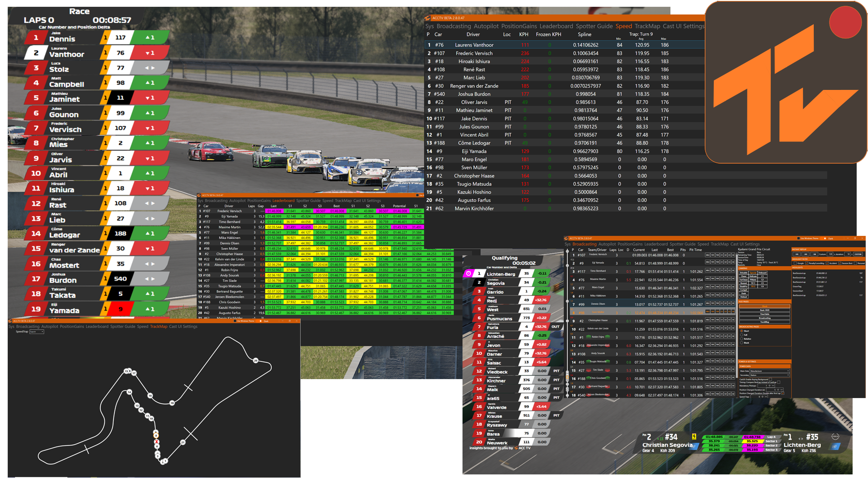868x488 pixels.
Task: Click car marker 14 on the track map
Action: pyautogui.click(x=129, y=392)
